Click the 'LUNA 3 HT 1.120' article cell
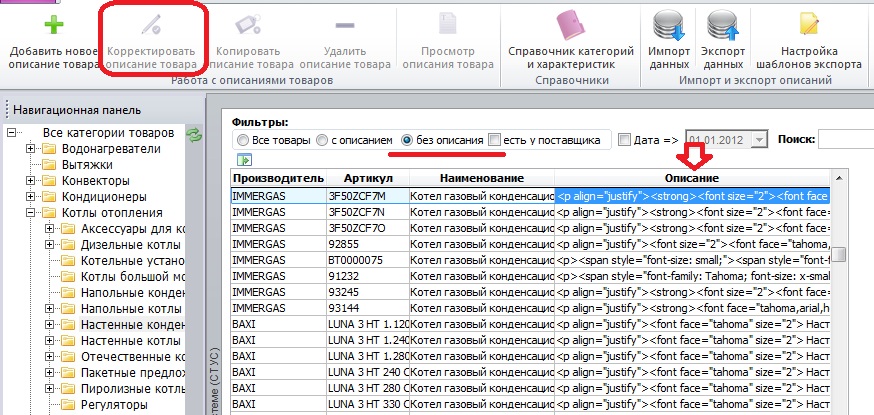 (x=368, y=324)
